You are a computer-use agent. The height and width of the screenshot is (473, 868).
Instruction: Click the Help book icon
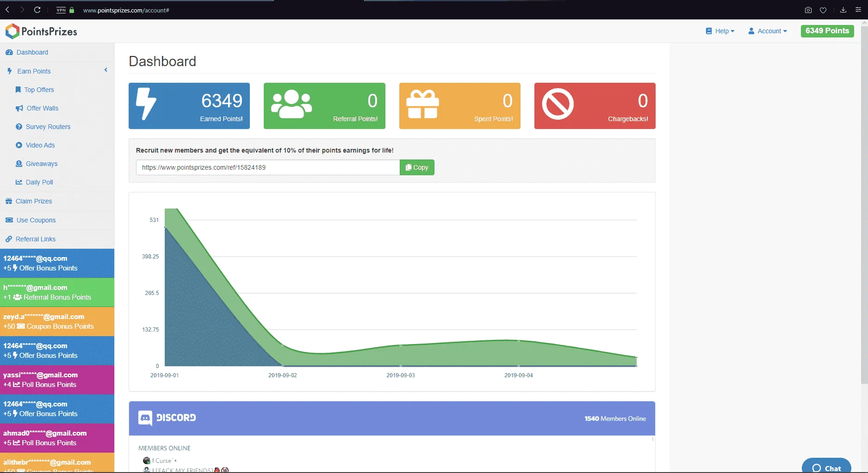point(708,31)
